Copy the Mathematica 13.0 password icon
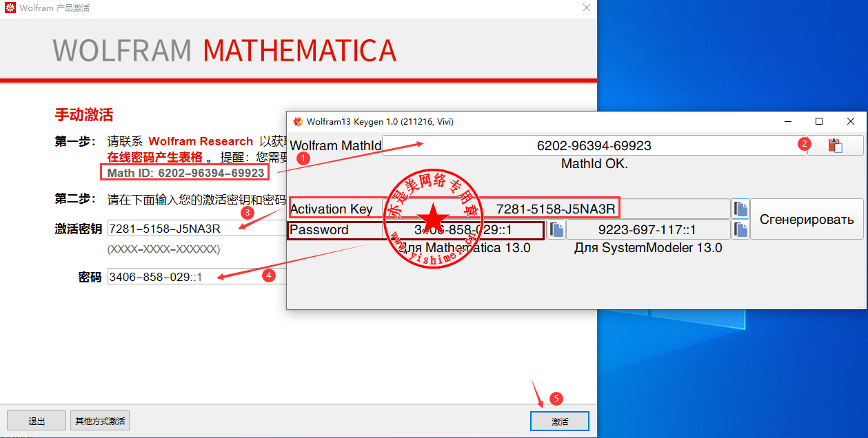The image size is (868, 438). pos(556,229)
